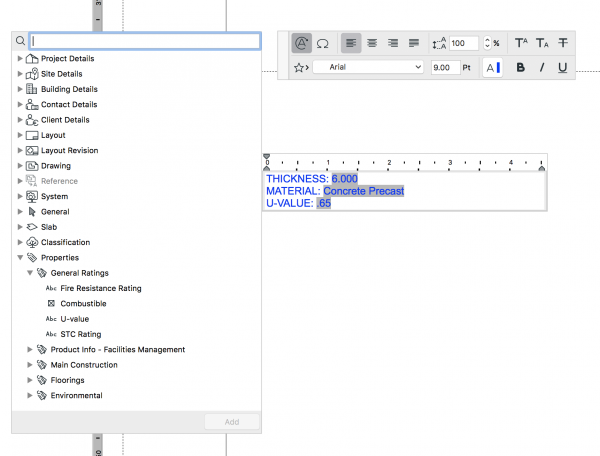Toggle underline formatting
Viewport: 600px width, 456px height.
[563, 68]
